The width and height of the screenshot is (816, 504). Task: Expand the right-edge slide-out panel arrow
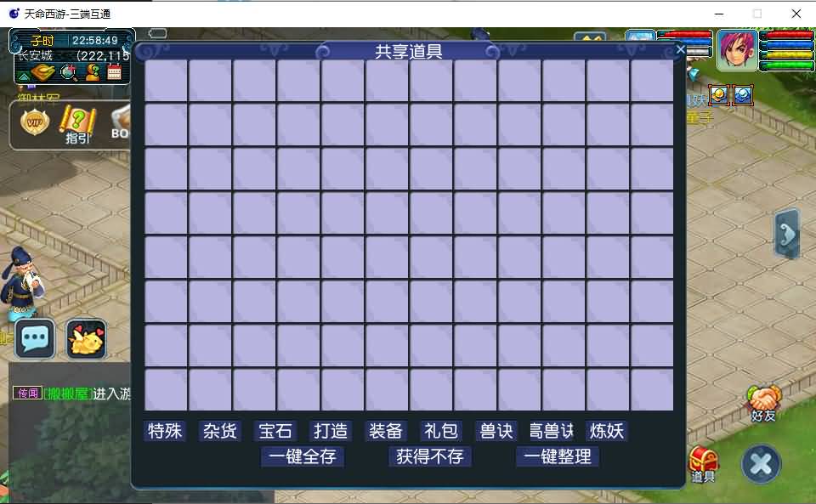785,234
